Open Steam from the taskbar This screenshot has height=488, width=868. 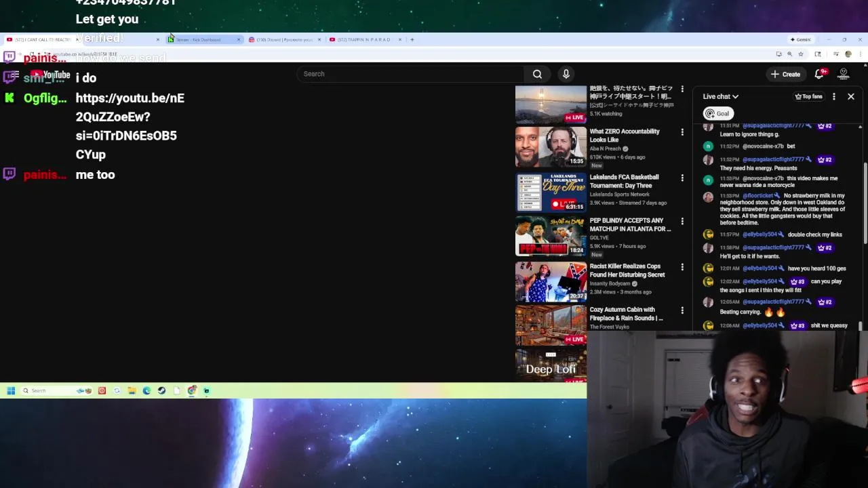(161, 390)
